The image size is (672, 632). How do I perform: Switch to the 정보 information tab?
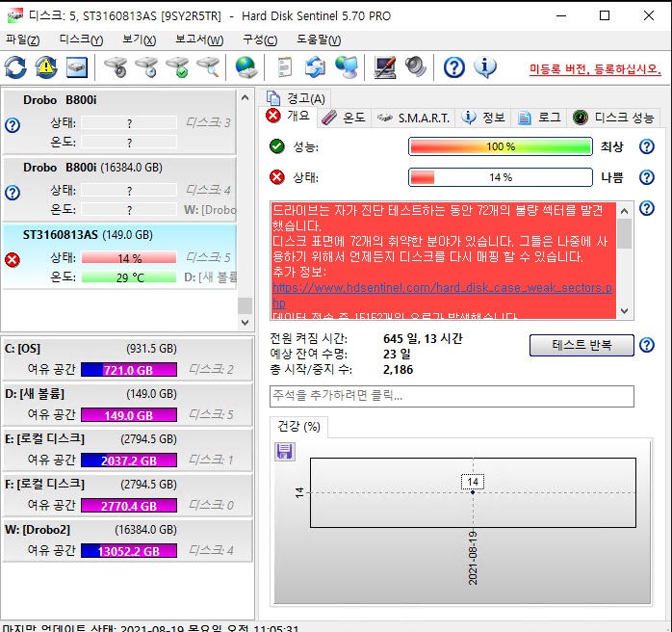point(483,118)
